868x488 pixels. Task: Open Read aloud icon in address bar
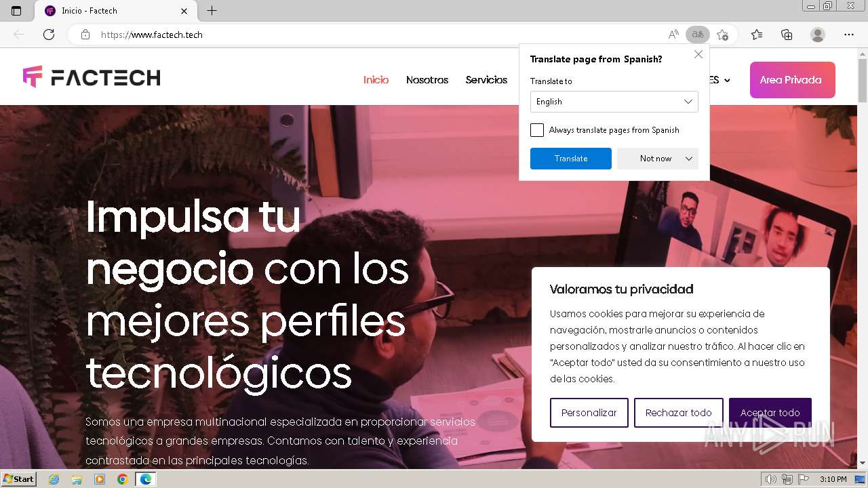[673, 35]
